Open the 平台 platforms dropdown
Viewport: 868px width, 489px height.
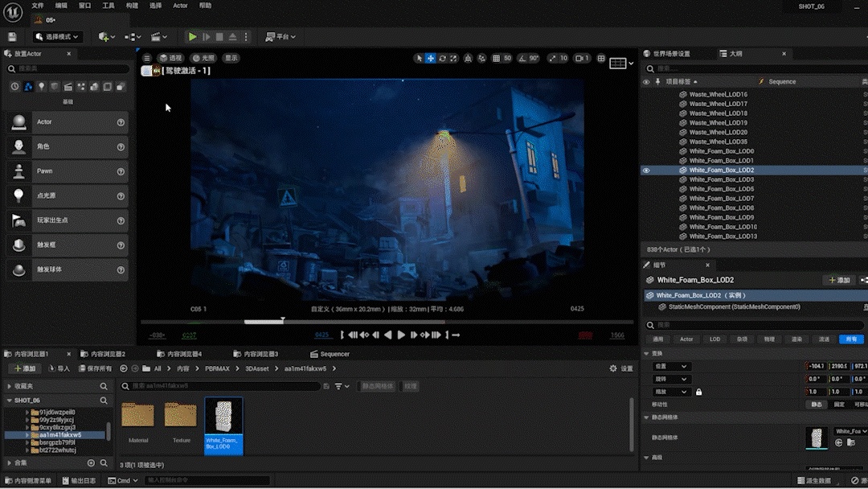click(x=280, y=37)
